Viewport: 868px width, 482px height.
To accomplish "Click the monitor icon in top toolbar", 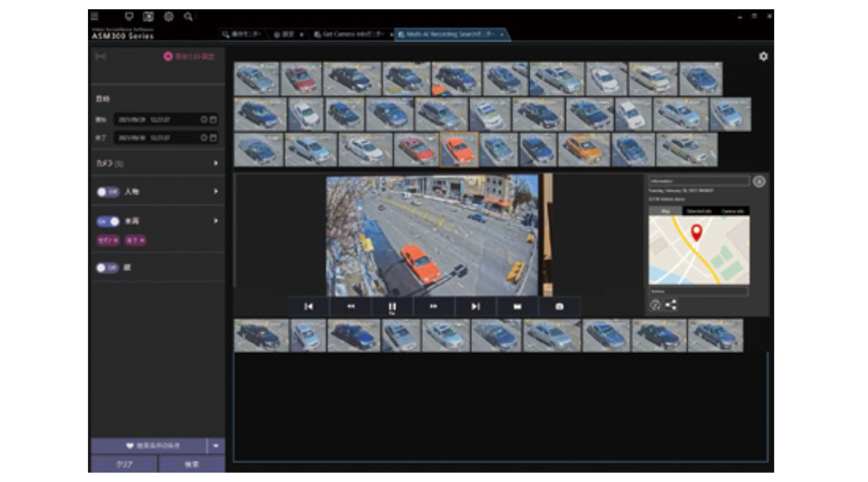I will 129,16.
